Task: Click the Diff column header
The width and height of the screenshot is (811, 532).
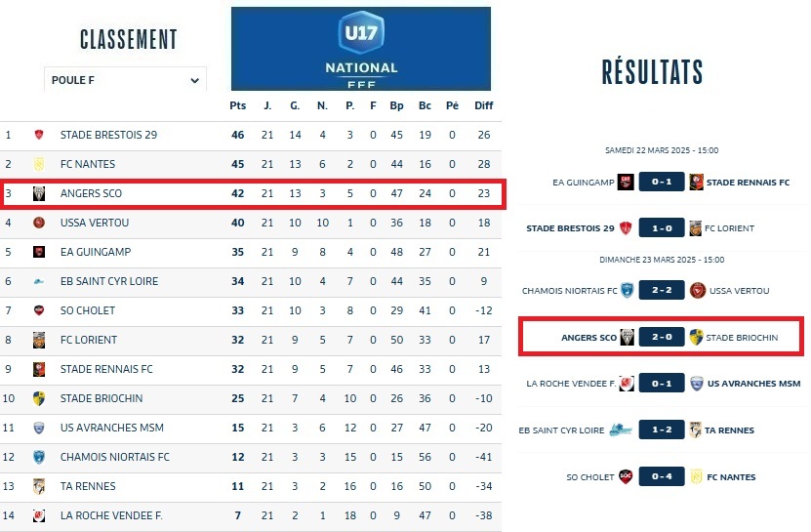Action: click(x=484, y=105)
